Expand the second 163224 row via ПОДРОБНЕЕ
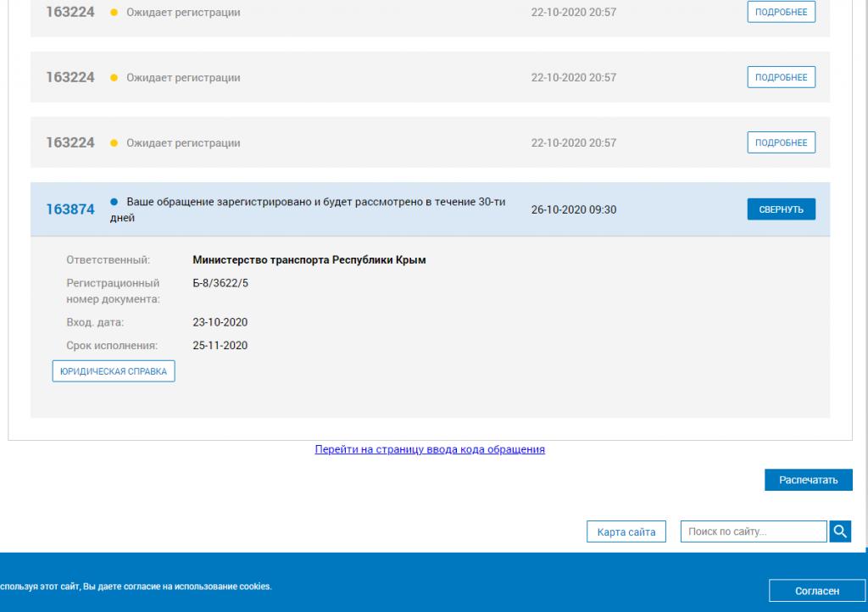This screenshot has height=612, width=868. pyautogui.click(x=781, y=77)
